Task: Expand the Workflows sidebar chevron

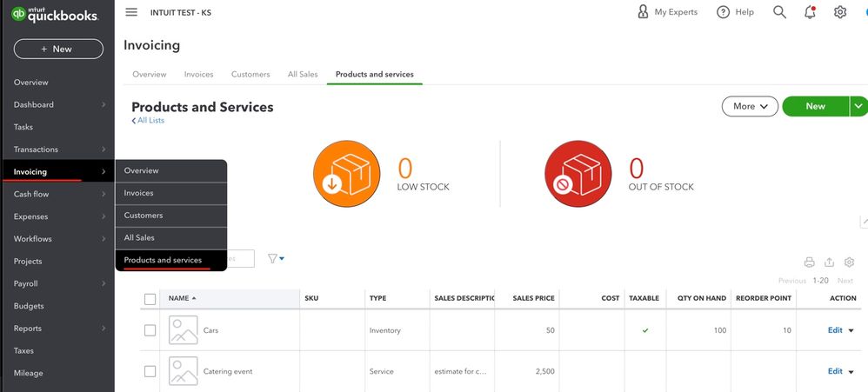Action: pyautogui.click(x=103, y=239)
